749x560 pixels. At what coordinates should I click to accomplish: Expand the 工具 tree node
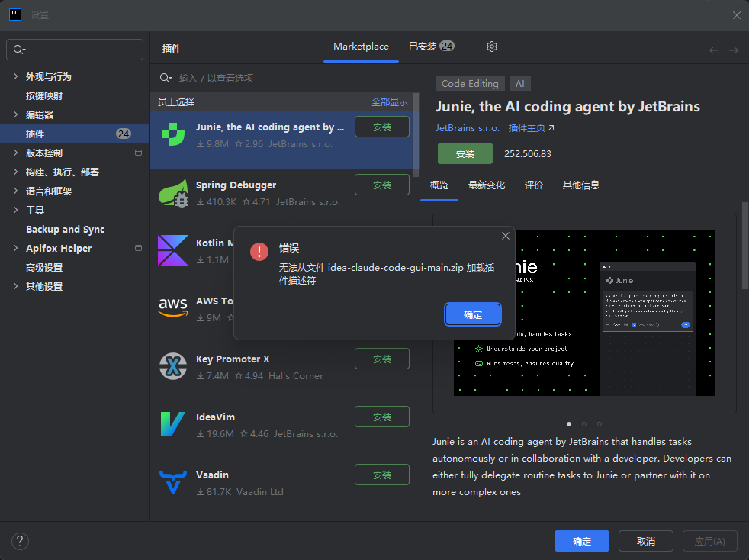(16, 210)
